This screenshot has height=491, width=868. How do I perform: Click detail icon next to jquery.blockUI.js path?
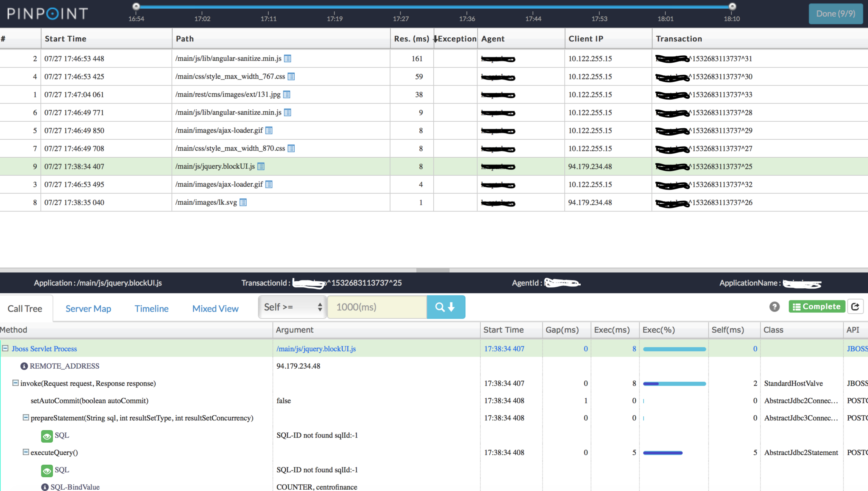click(x=261, y=167)
